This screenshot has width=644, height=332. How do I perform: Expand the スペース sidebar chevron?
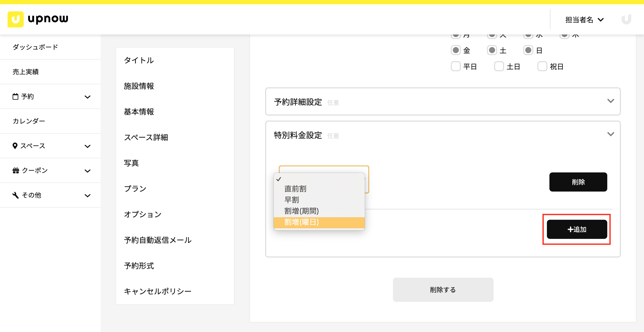(88, 146)
